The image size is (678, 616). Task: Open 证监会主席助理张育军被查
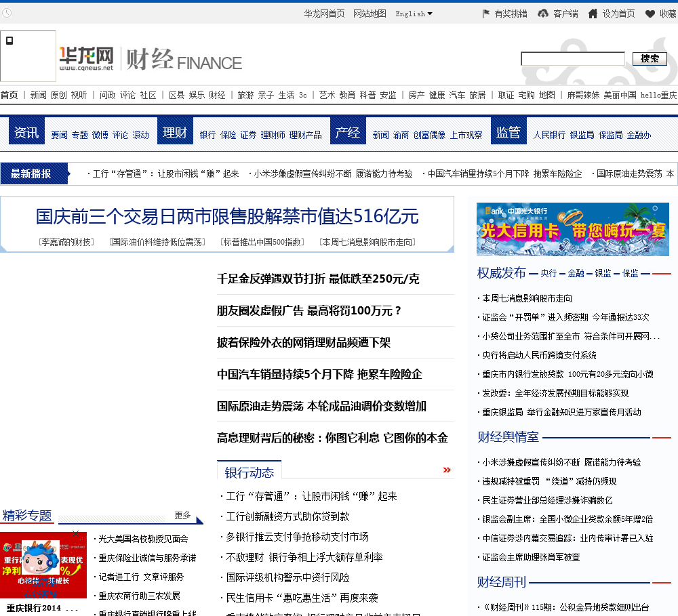pos(531,558)
